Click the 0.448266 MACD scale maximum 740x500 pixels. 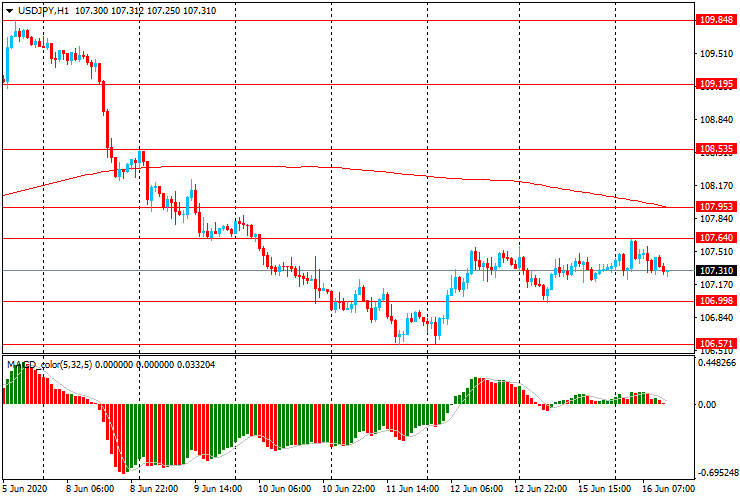pyautogui.click(x=716, y=363)
